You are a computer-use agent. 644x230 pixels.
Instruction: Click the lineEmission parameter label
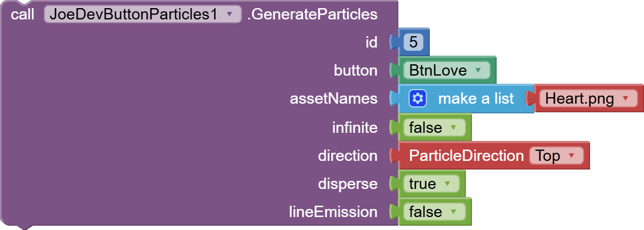tap(333, 212)
